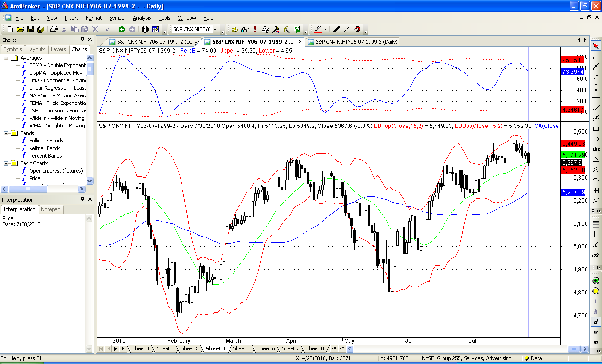
Task: Select the Rectangle drawing tool
Action: coord(596,128)
